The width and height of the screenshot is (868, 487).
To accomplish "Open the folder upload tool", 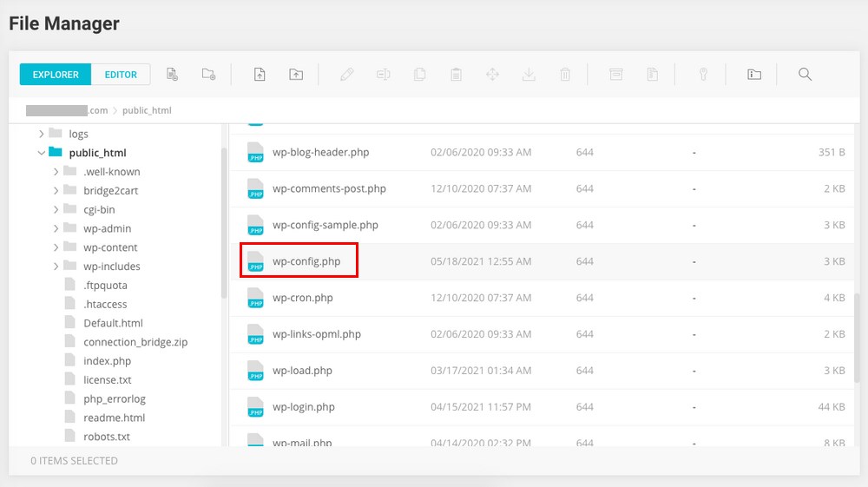I will pyautogui.click(x=296, y=74).
